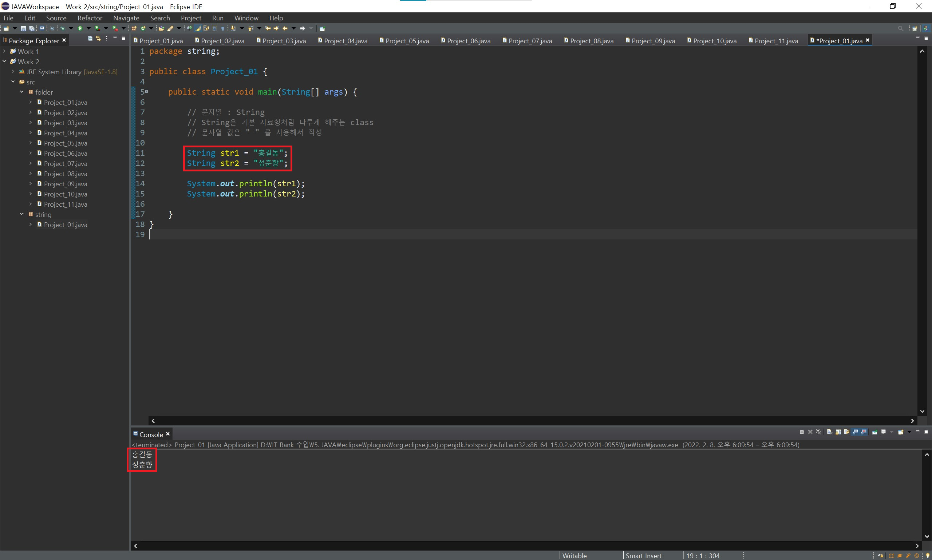This screenshot has width=932, height=560.
Task: Click the Debug bug icon
Action: (63, 28)
